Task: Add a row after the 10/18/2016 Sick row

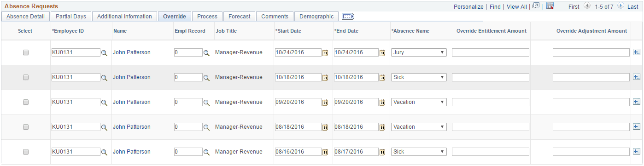Action: (637, 77)
